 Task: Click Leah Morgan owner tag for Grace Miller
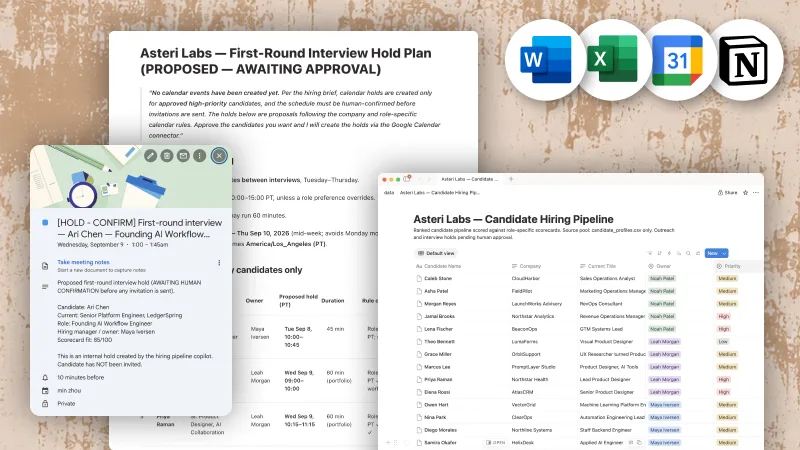point(664,354)
